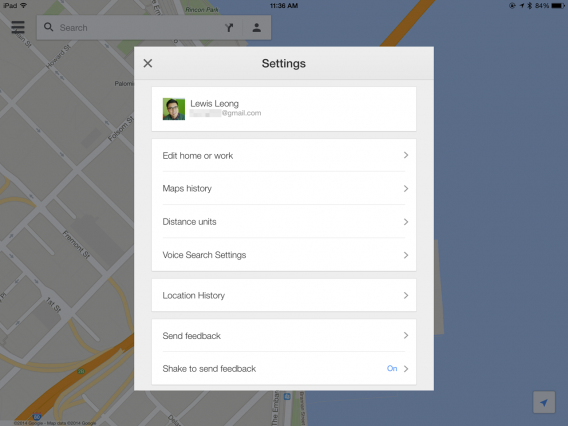Tap the Wi-Fi status icon
Viewport: 568px width, 426px height.
(x=24, y=5)
